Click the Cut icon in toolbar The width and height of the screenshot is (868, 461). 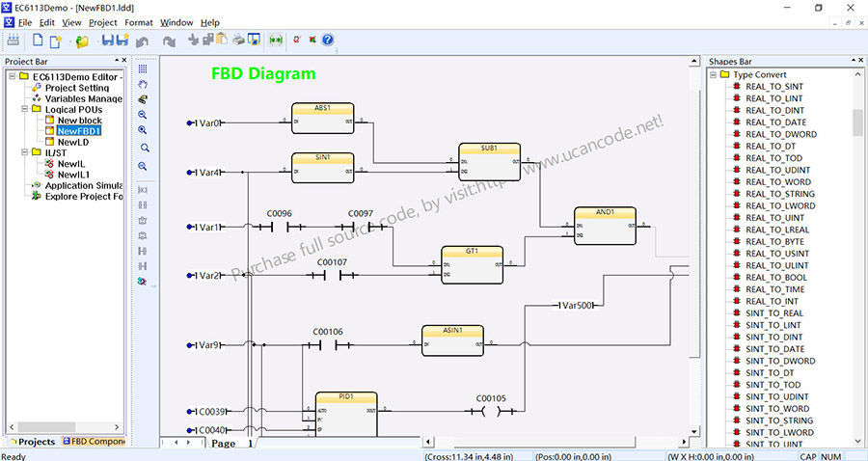pos(193,40)
